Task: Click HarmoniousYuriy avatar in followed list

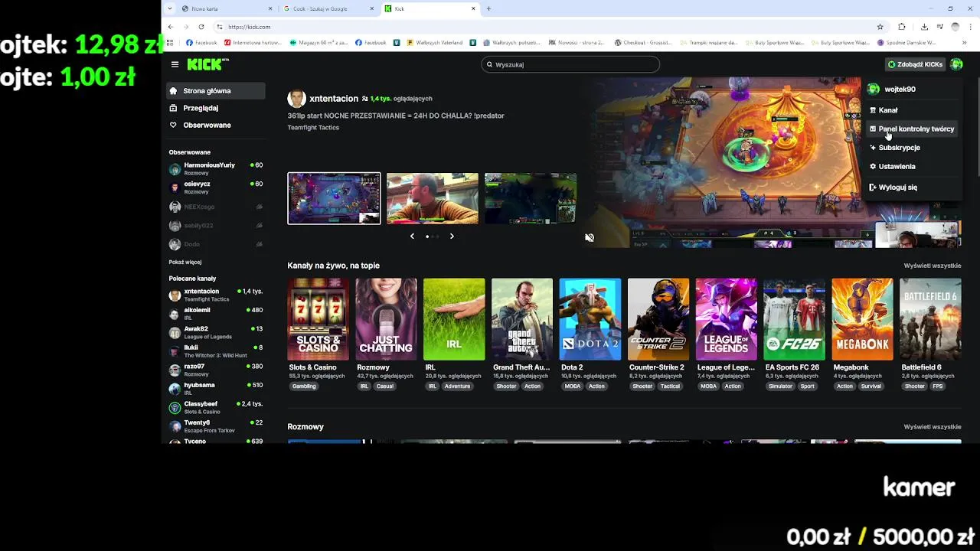Action: [x=175, y=168]
